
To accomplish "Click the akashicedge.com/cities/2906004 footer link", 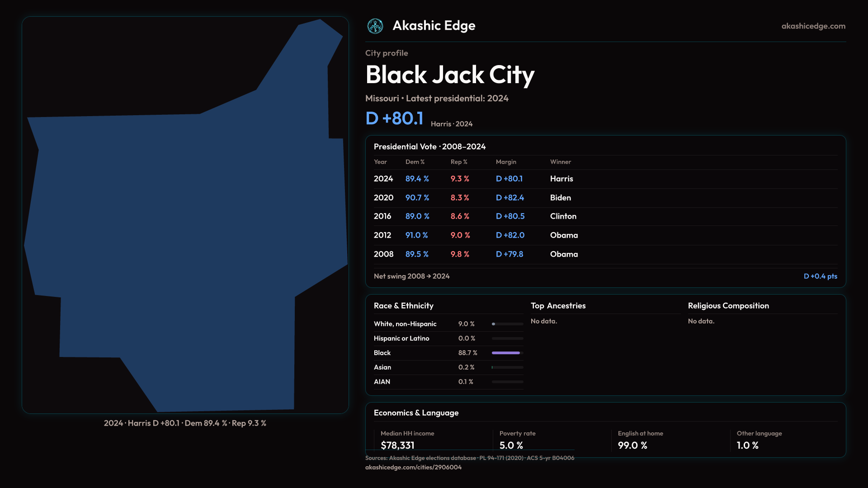I will coord(413,467).
